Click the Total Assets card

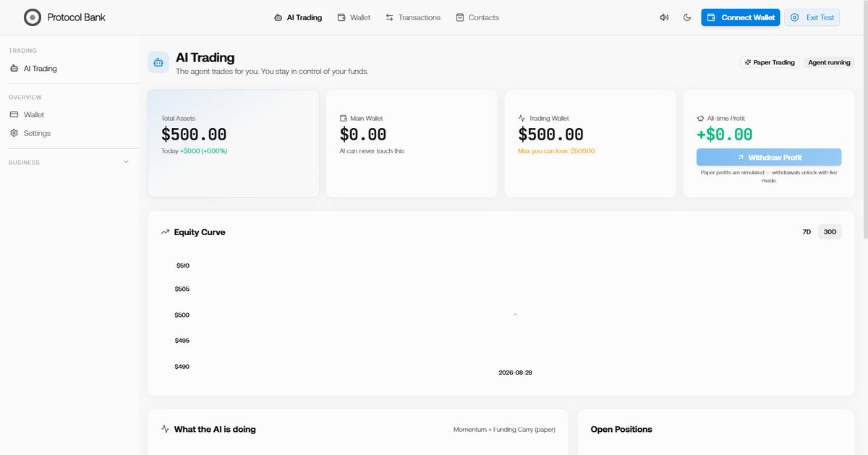click(x=234, y=143)
